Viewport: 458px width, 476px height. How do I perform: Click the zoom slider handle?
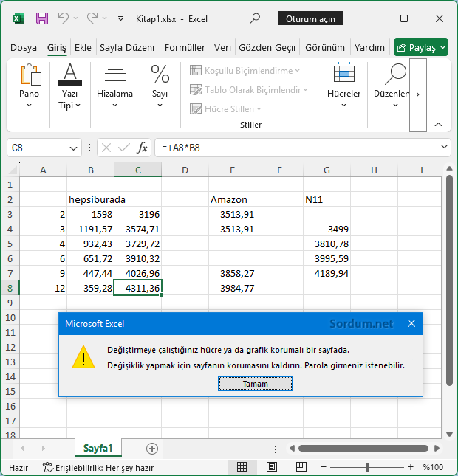pyautogui.click(x=367, y=467)
